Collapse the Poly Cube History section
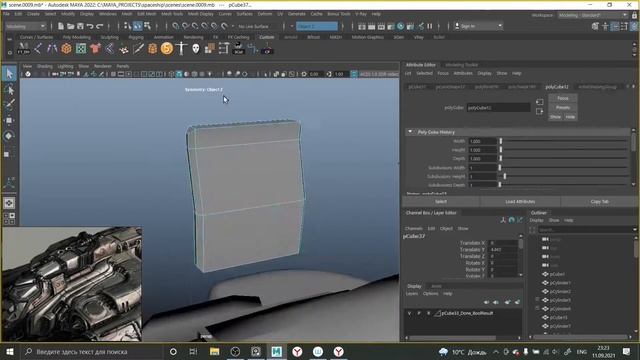640x360 pixels. 410,132
